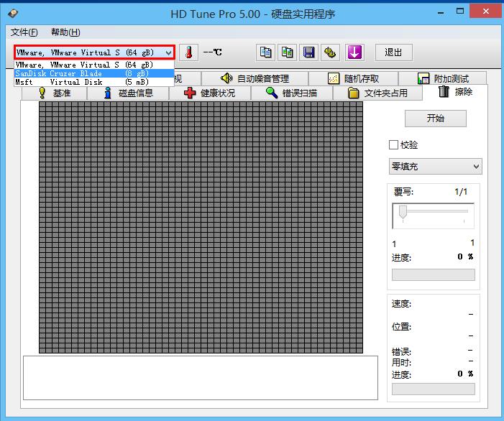Open the 帮助(H) menu
Screen dimensions: 504x421
click(x=65, y=32)
